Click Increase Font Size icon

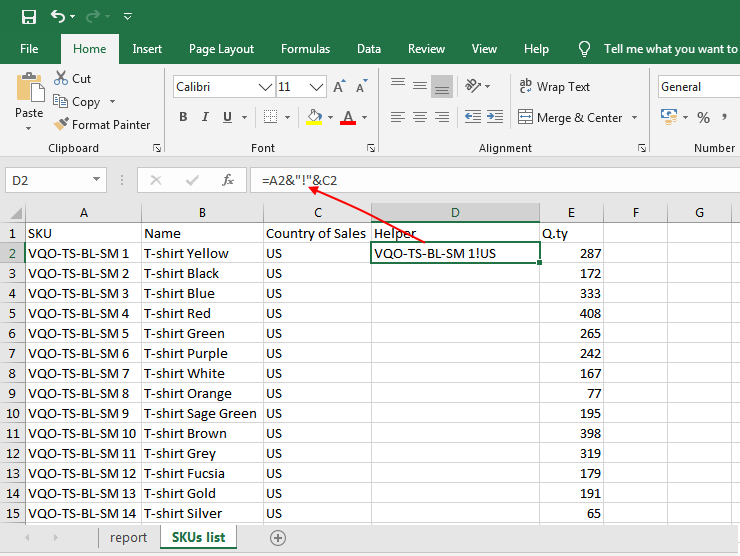click(x=338, y=87)
